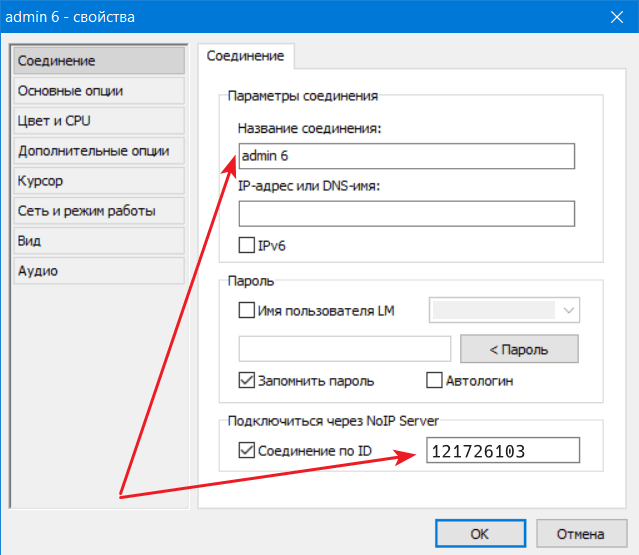The height and width of the screenshot is (555, 639).
Task: Click the Отмена button
Action: click(582, 533)
